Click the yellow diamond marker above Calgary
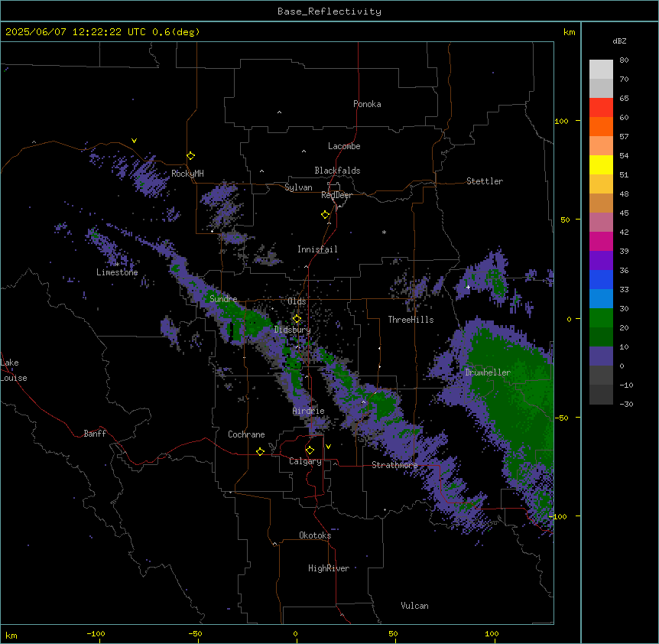Image resolution: width=659 pixels, height=644 pixels. pyautogui.click(x=310, y=450)
